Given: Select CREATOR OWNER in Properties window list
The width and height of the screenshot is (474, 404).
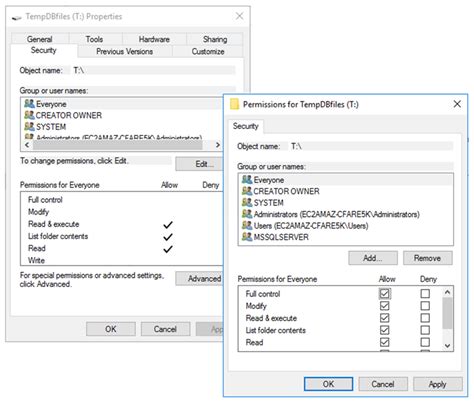Looking at the screenshot, I should 122,115.
